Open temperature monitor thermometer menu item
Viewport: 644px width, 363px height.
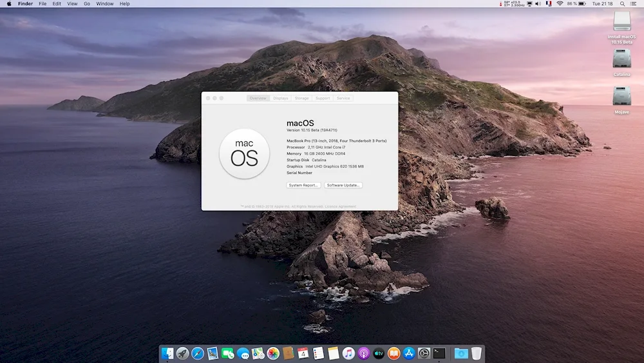[x=512, y=4]
